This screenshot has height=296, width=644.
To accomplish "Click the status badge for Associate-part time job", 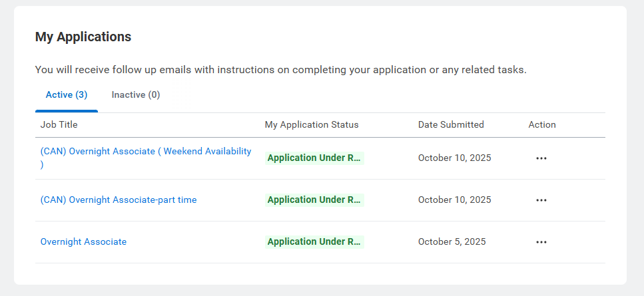I will (314, 200).
